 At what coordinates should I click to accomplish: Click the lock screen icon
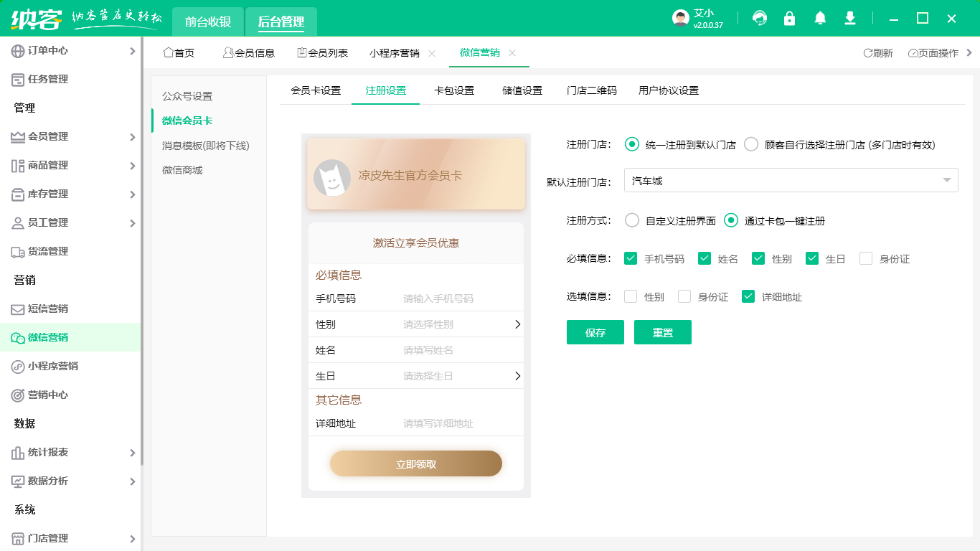click(790, 18)
